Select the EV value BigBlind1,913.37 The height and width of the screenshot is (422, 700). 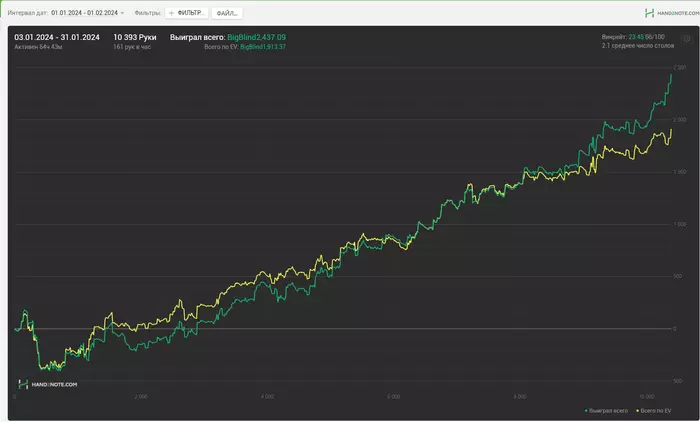tap(263, 47)
